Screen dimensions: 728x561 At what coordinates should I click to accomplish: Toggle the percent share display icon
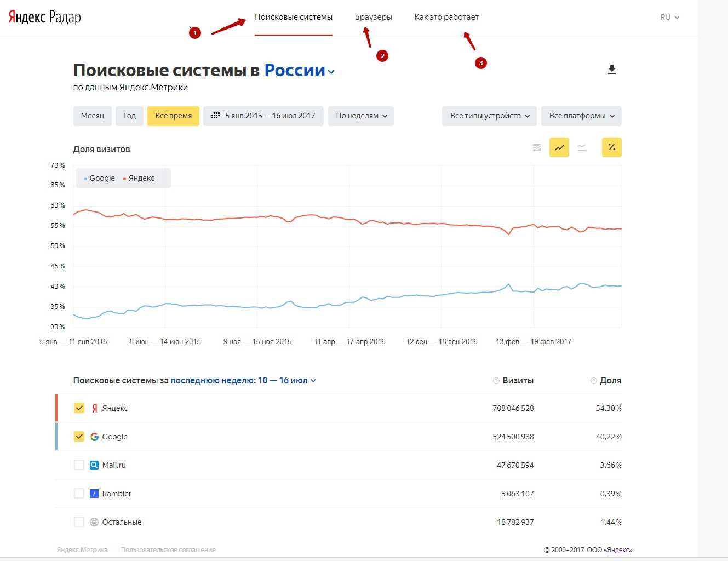pyautogui.click(x=611, y=147)
